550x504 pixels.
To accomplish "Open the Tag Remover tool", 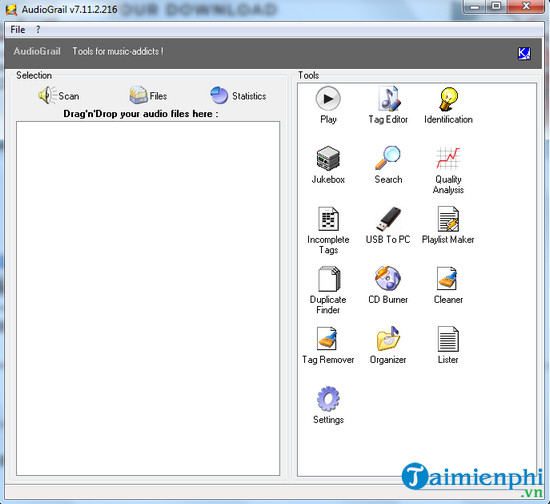I will tap(328, 345).
